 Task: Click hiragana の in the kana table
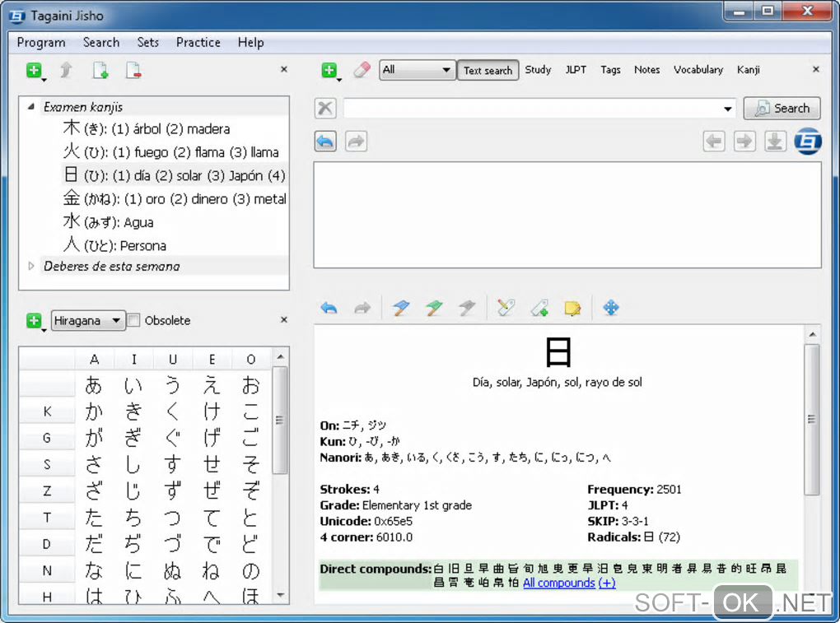(x=250, y=571)
